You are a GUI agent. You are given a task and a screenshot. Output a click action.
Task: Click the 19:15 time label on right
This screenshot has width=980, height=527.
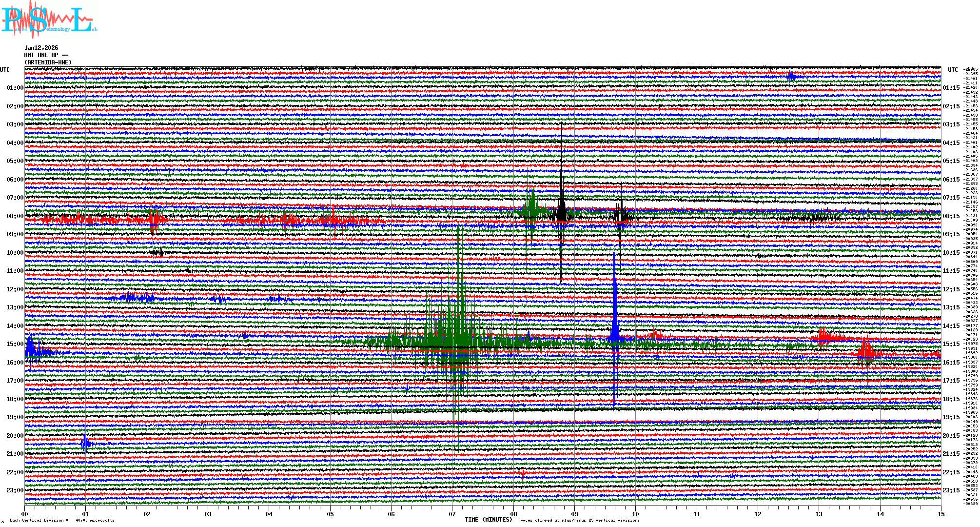[x=951, y=417]
